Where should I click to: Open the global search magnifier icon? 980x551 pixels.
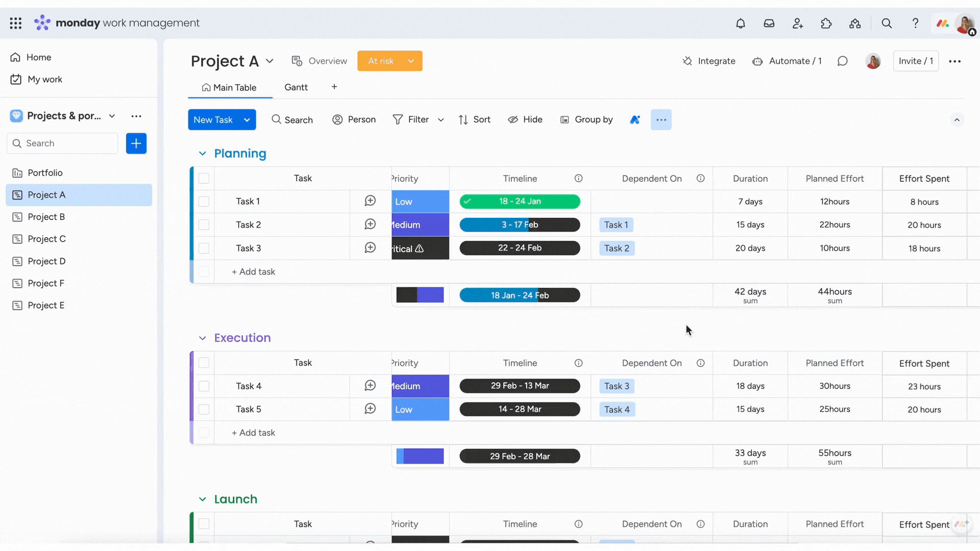pyautogui.click(x=887, y=23)
